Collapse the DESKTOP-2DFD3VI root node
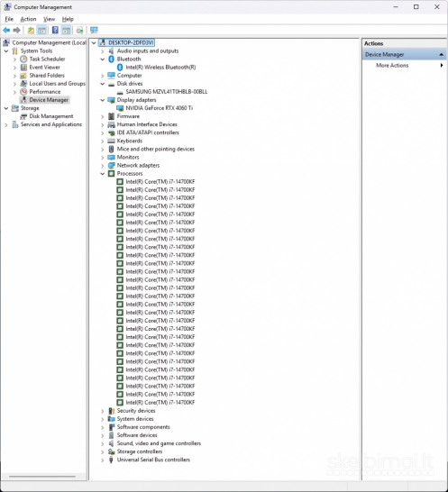This screenshot has height=492, width=448. [94, 42]
